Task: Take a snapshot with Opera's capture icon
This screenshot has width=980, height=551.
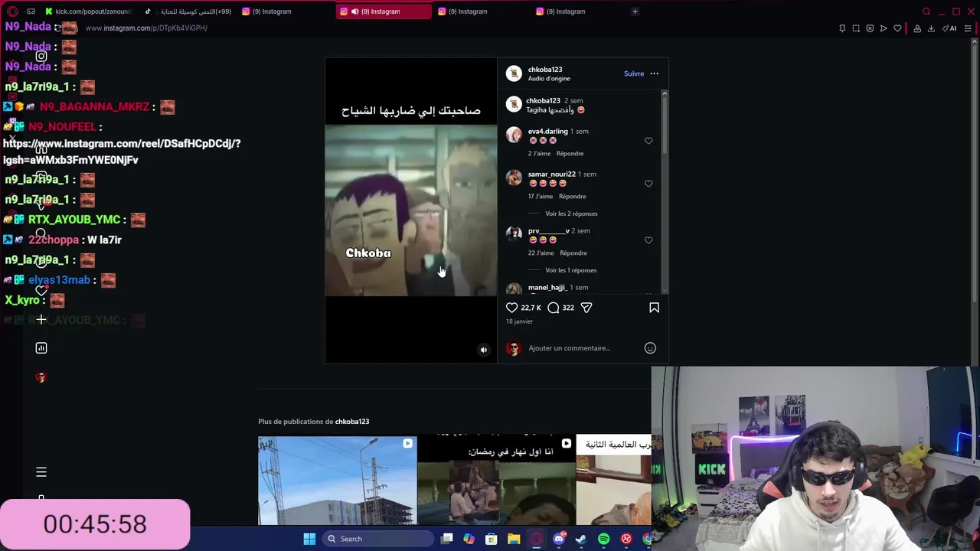Action: coord(856,28)
